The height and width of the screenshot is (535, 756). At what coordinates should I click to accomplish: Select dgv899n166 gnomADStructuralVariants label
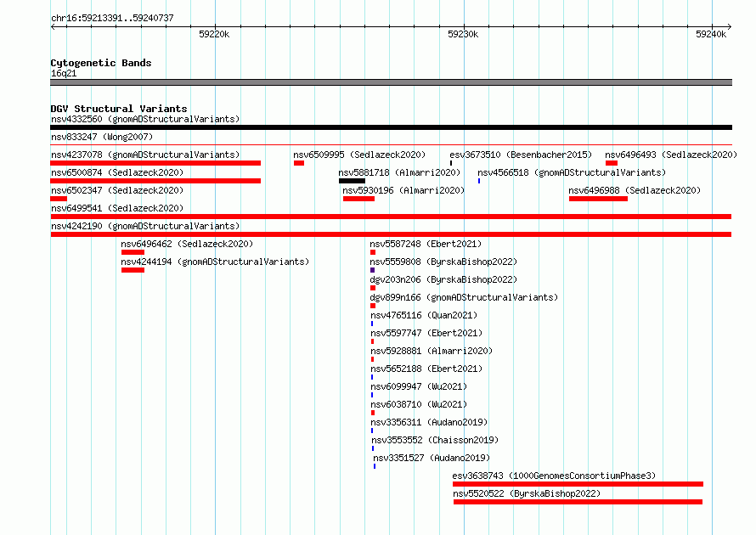click(464, 297)
